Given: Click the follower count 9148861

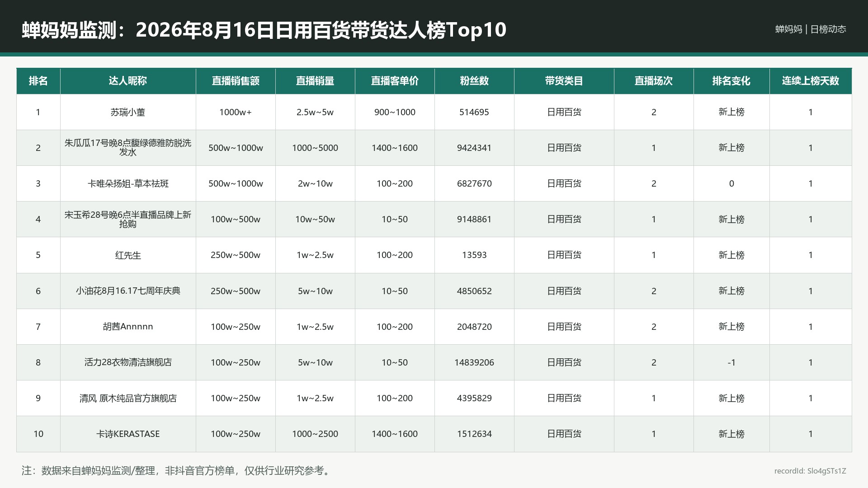Looking at the screenshot, I should click(x=474, y=219).
